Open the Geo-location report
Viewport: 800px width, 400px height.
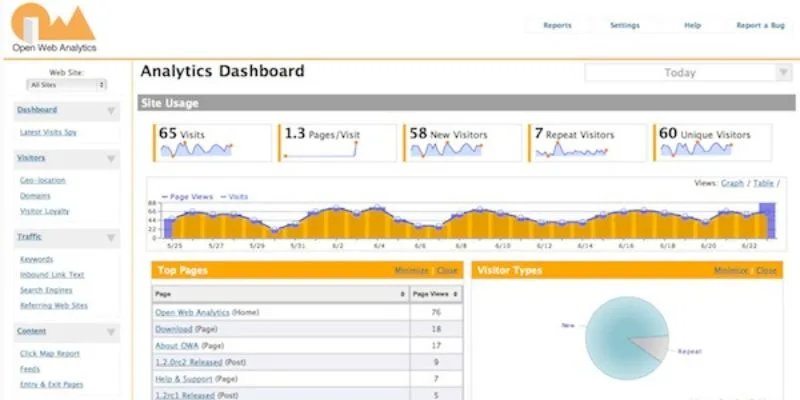[43, 180]
